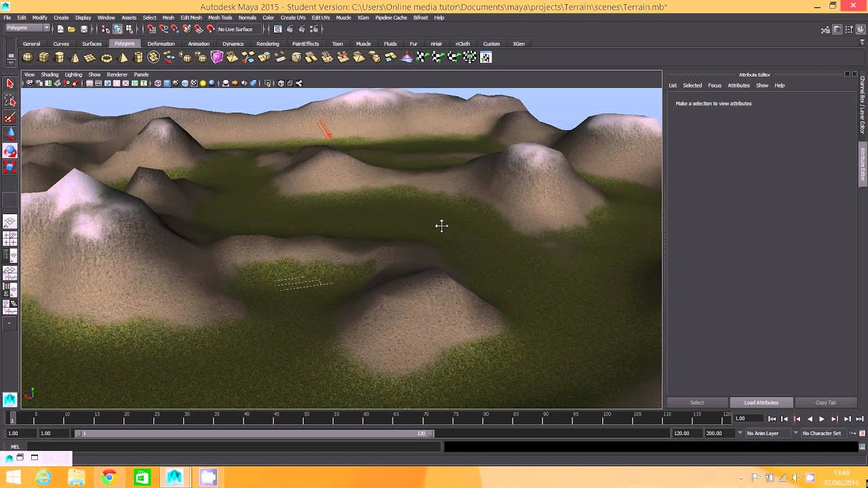Create a polygon cylinder from shelf
Viewport: 868px width, 488px height.
point(60,58)
